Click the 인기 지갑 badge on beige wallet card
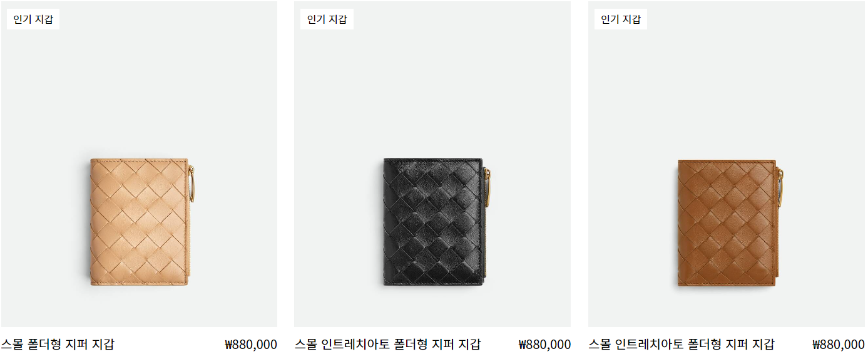 (33, 19)
